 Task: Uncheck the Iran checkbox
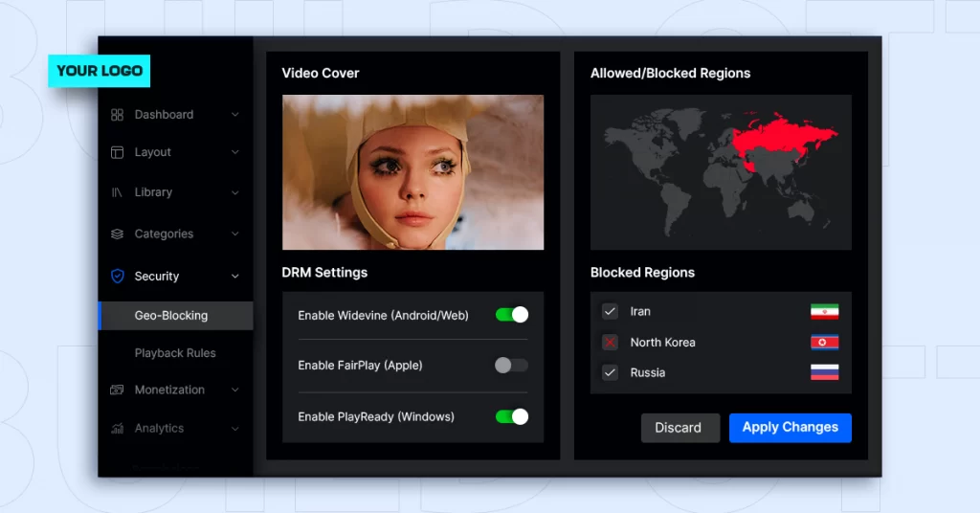pyautogui.click(x=610, y=311)
